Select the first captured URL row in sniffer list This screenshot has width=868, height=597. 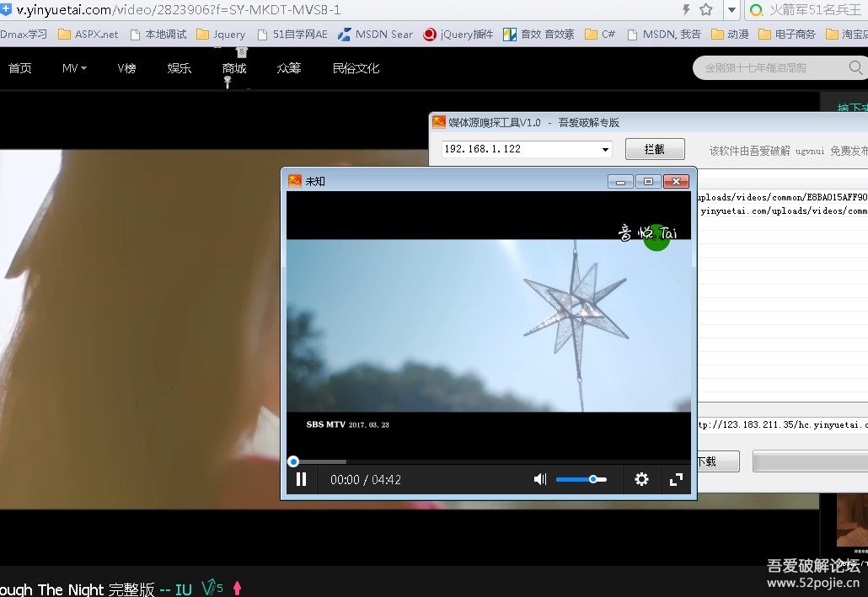[x=782, y=197]
